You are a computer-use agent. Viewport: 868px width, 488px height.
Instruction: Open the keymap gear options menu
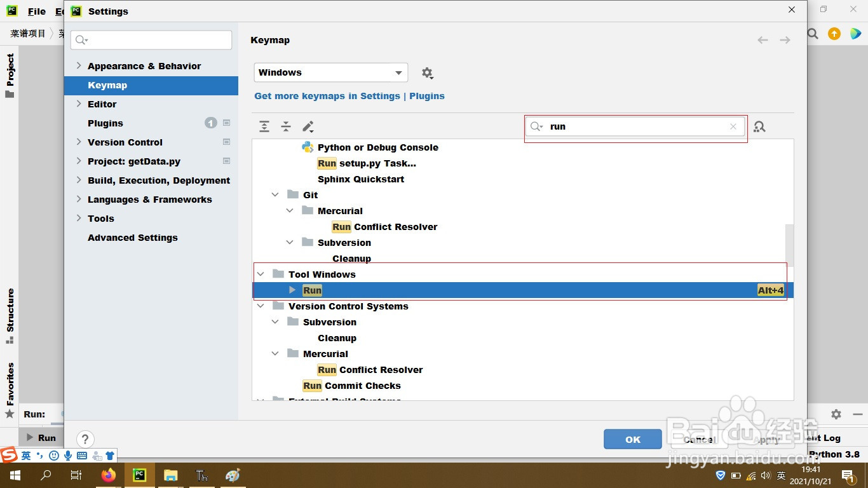coord(428,73)
